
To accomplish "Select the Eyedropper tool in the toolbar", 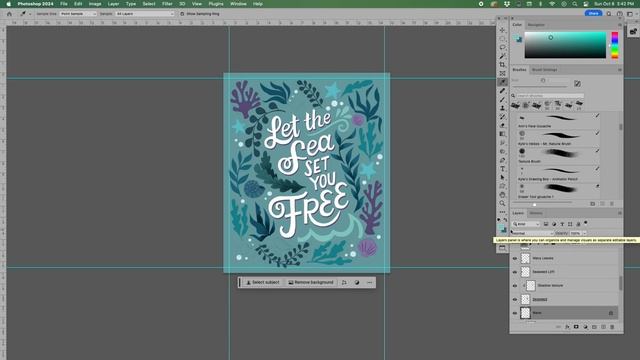I will 502,82.
